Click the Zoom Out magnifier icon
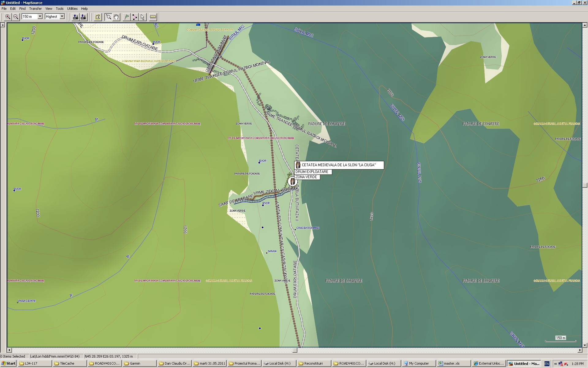 (16, 17)
